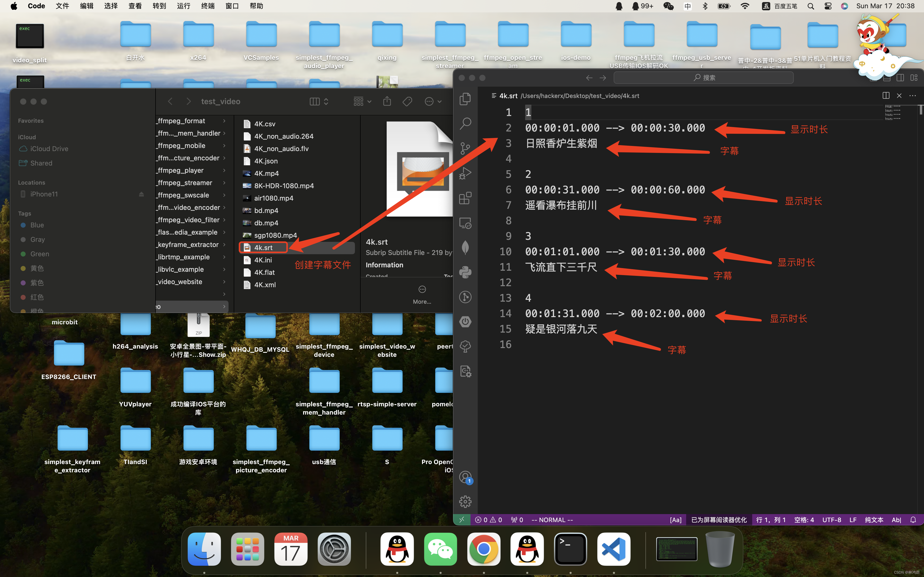Open Finder group-by dropdown
The height and width of the screenshot is (577, 924).
pos(362,101)
